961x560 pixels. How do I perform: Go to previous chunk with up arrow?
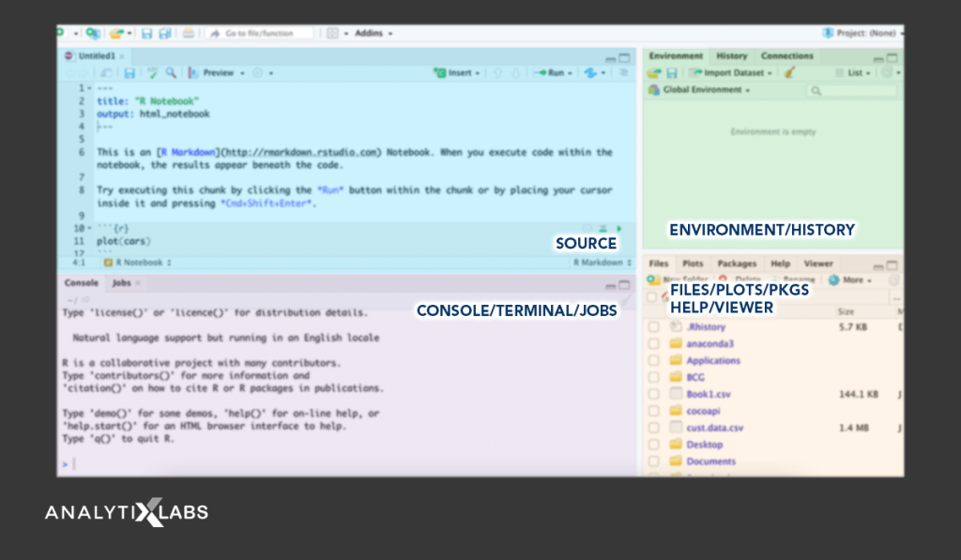497,73
